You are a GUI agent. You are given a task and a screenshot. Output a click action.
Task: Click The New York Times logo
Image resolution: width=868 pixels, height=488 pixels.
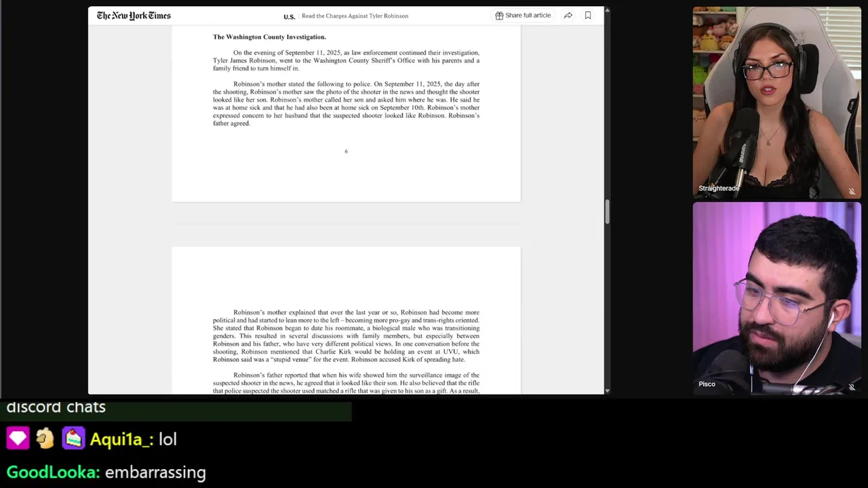[134, 16]
